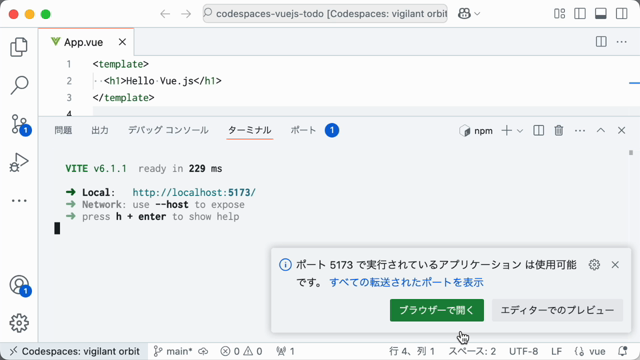This screenshot has height=360, width=640.
Task: Open the Explorer view in the activity bar
Action: click(19, 47)
